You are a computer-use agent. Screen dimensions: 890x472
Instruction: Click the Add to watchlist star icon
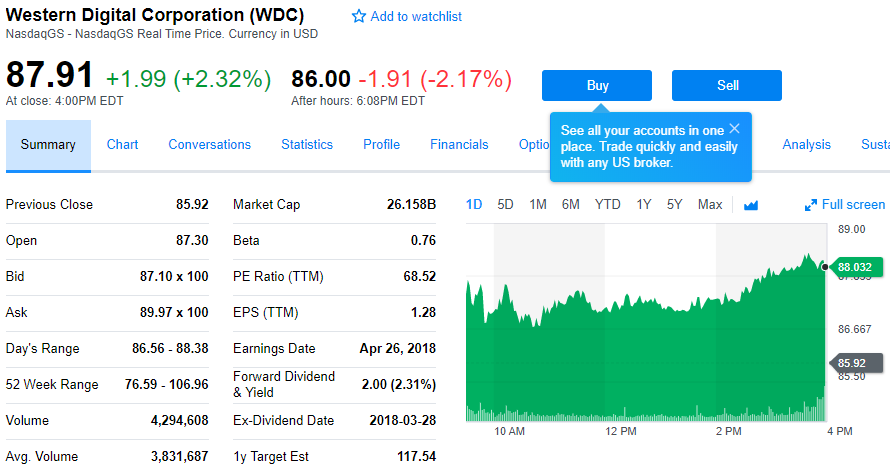pyautogui.click(x=359, y=17)
